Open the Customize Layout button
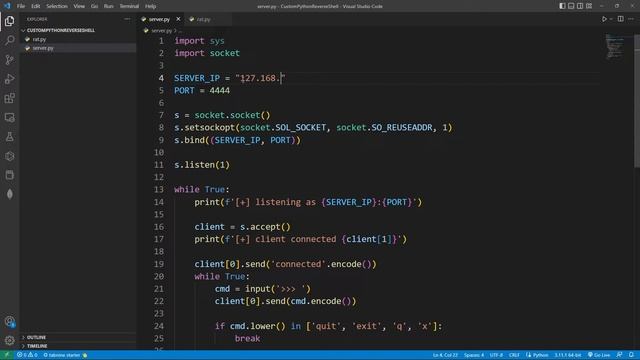 [589, 6]
